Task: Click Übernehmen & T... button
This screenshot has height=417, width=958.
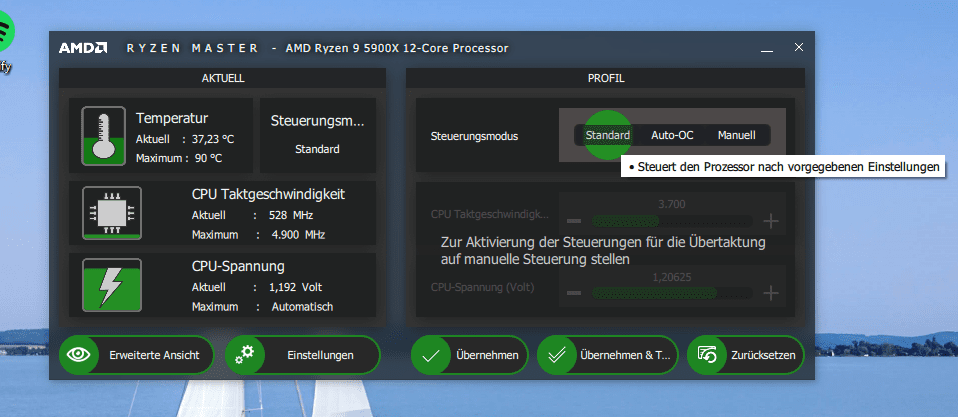Action: [607, 355]
